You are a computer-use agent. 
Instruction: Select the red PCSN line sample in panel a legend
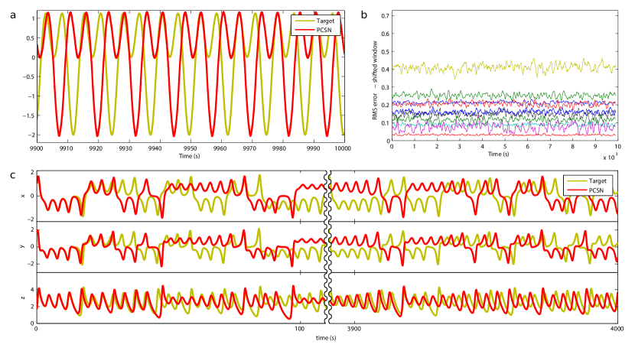304,31
